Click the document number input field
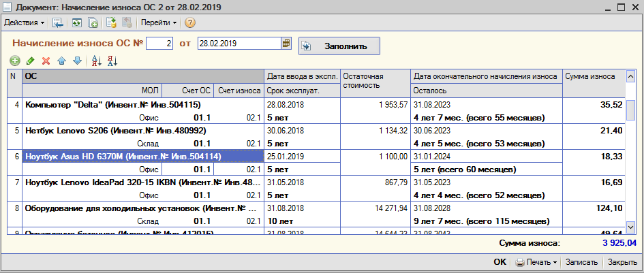644x273 pixels. click(x=159, y=44)
